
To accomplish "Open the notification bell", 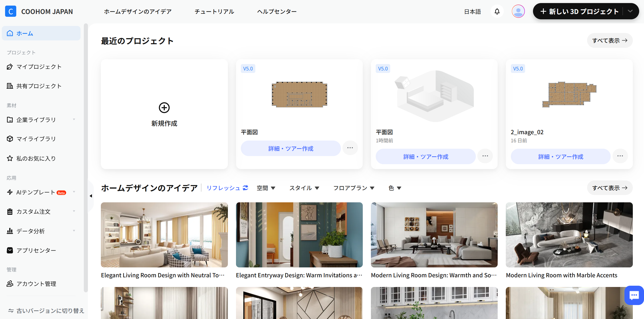I will pyautogui.click(x=497, y=11).
